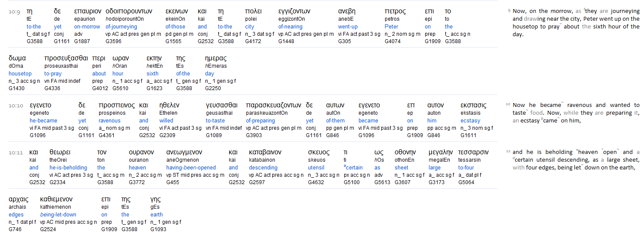The width and height of the screenshot is (644, 235).
Task: Click the Greek word πετρος
Action: [395, 12]
